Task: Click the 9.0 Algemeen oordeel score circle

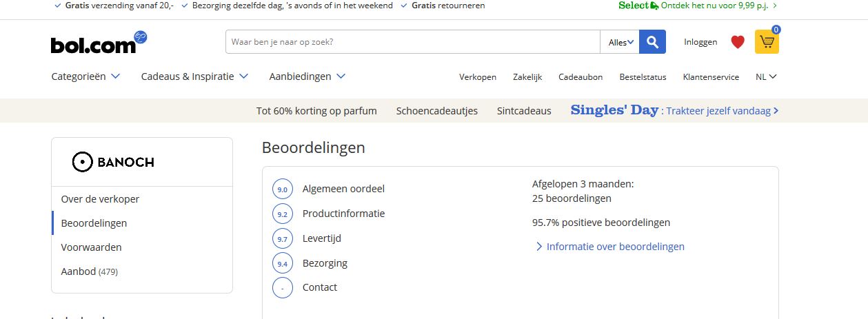Action: click(283, 189)
